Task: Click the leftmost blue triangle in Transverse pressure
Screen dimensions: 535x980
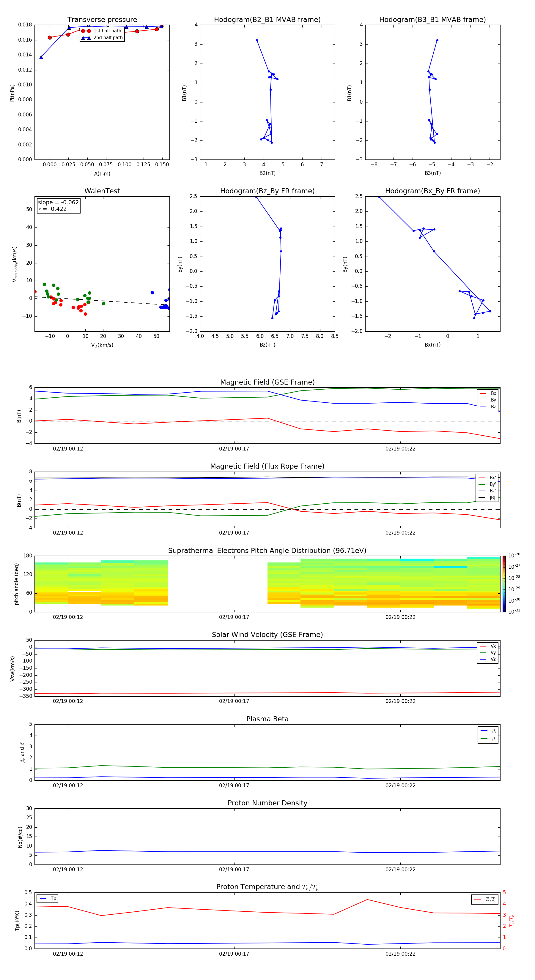Action: tap(41, 57)
